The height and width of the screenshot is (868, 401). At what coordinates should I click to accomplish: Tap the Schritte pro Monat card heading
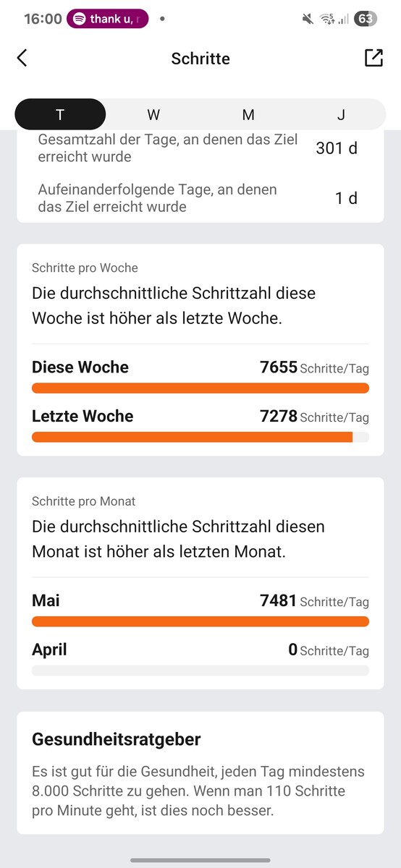[84, 501]
